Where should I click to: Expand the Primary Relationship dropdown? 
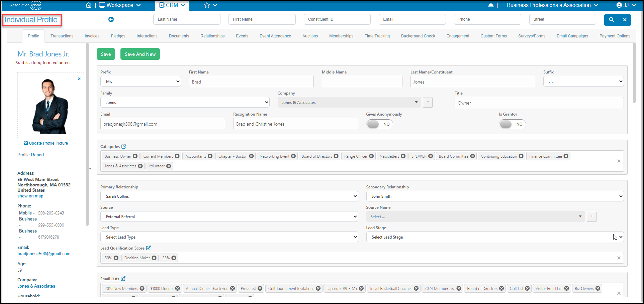(x=229, y=196)
